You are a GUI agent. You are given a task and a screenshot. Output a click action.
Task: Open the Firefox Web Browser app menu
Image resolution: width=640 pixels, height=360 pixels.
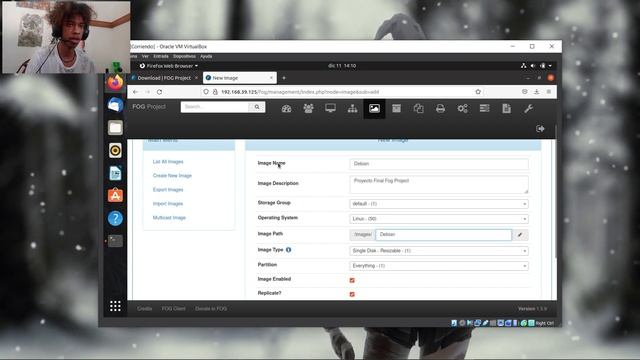click(x=169, y=66)
